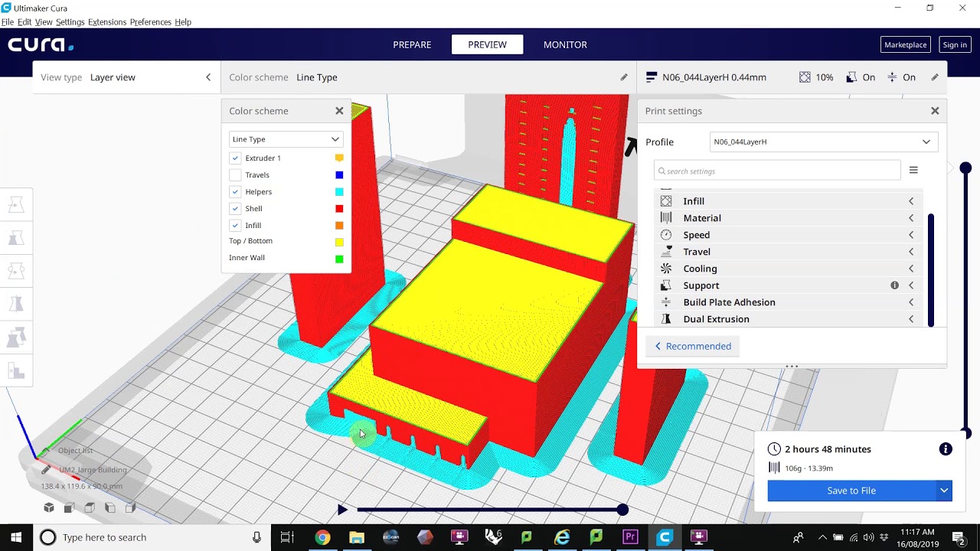Click the pencil icon beside UM2_large Building
Image resolution: width=980 pixels, height=551 pixels.
point(46,470)
